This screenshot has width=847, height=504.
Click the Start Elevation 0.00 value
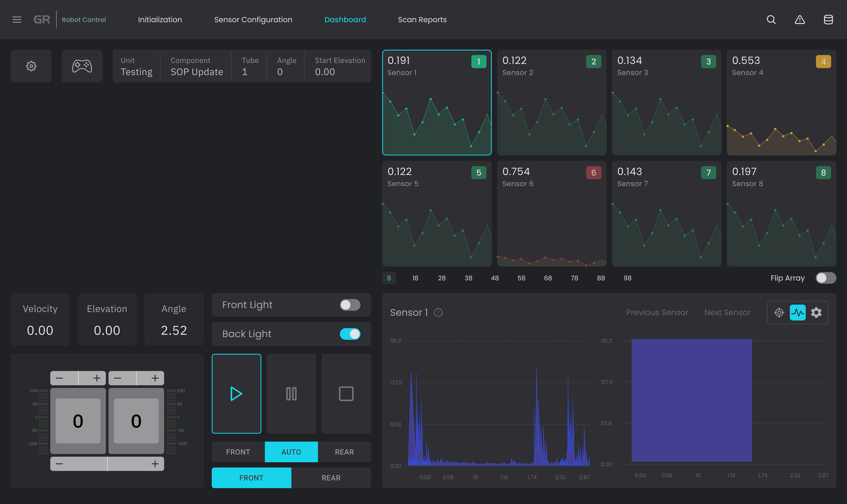[x=325, y=72]
